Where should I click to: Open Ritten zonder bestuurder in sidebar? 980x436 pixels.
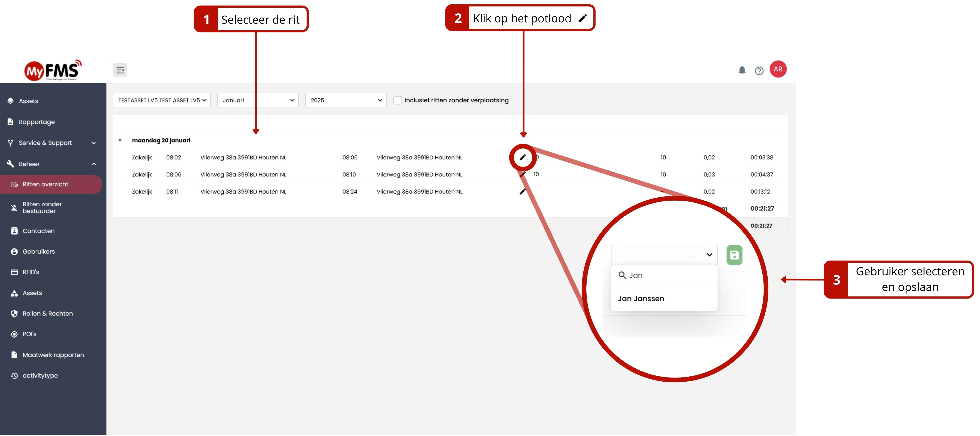[x=42, y=207]
